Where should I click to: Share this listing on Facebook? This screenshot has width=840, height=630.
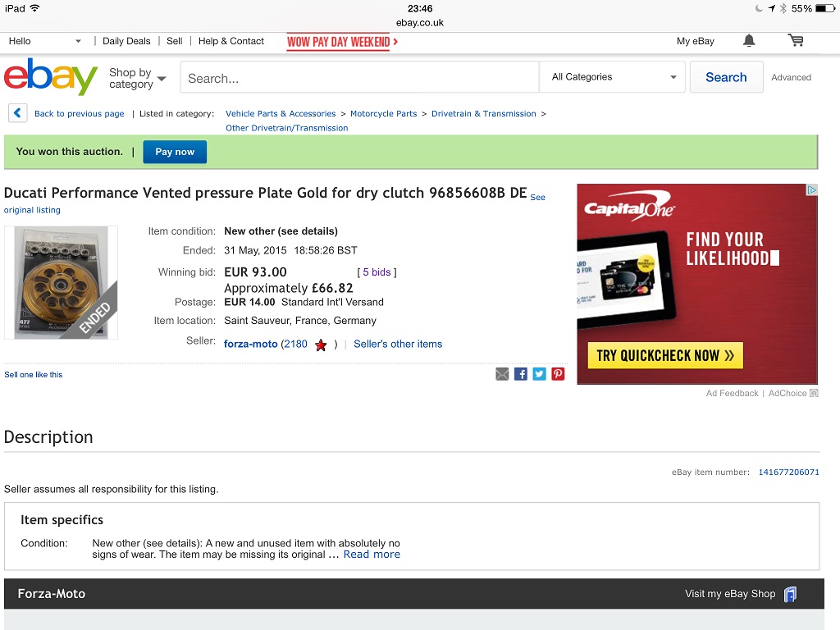[521, 374]
